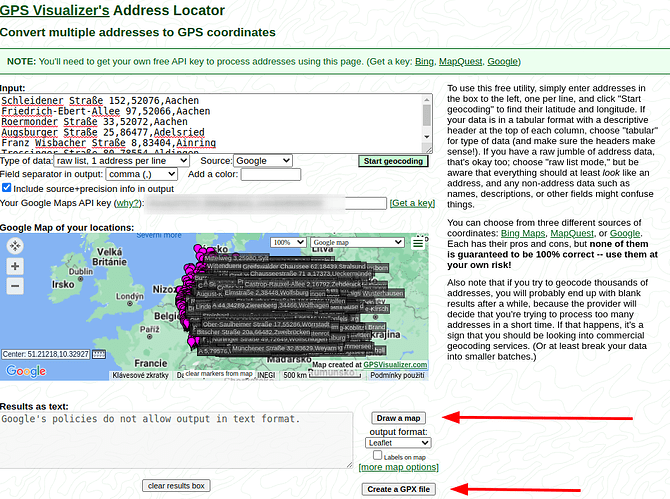
Task: Open the MapQuest API key link in note
Action: pyautogui.click(x=460, y=62)
